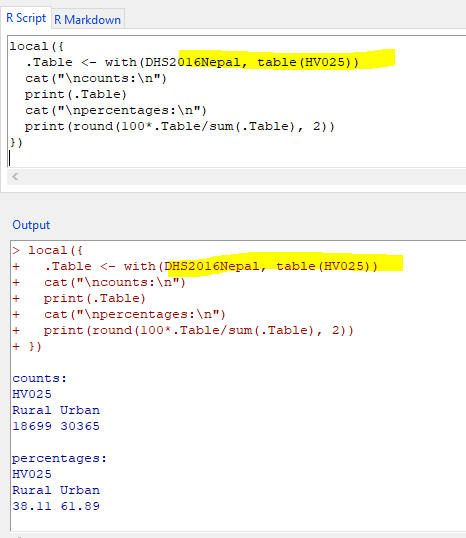Image resolution: width=466 pixels, height=538 pixels.
Task: Click the 'local({' line in R Script editor
Action: click(37, 46)
